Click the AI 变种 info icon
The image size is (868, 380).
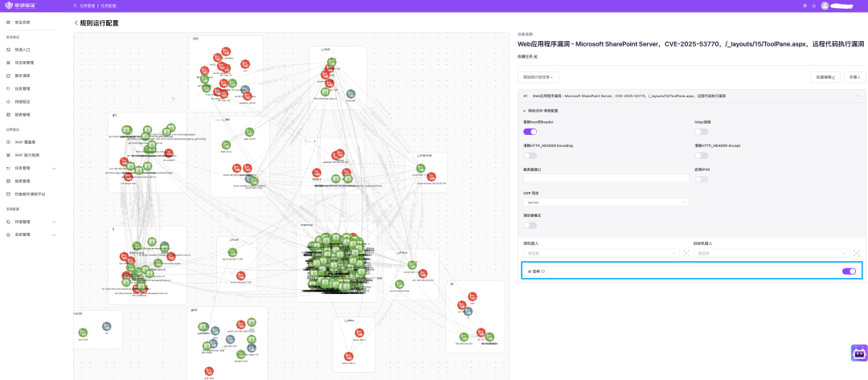tap(543, 272)
